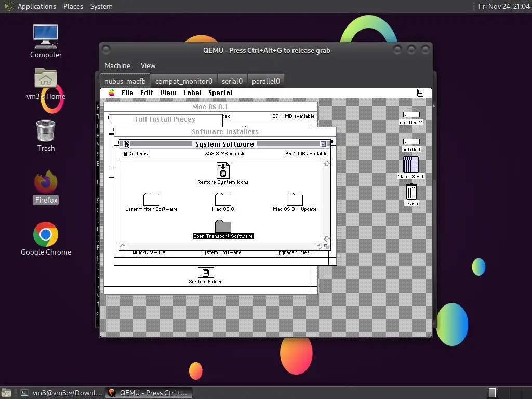Click the QEMU taskbar button
The width and height of the screenshot is (532, 399).
click(x=149, y=393)
